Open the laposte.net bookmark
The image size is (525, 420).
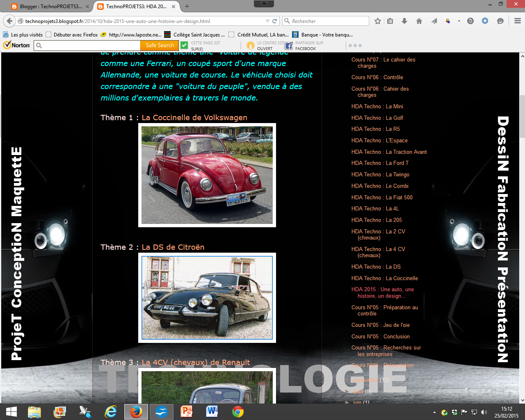click(x=131, y=35)
